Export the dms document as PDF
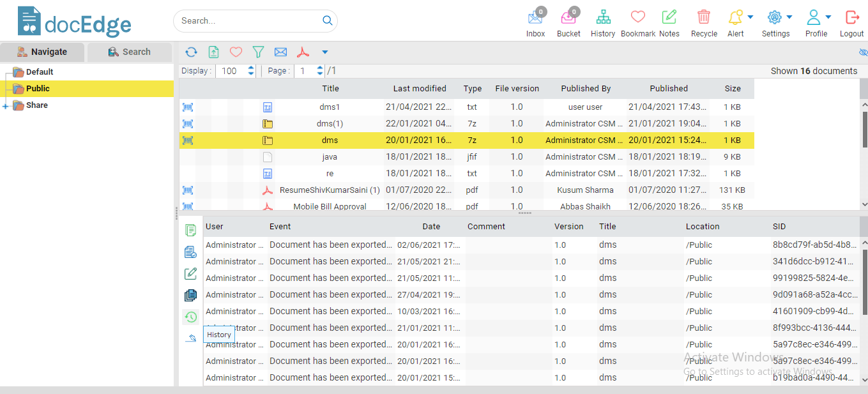 coord(303,52)
